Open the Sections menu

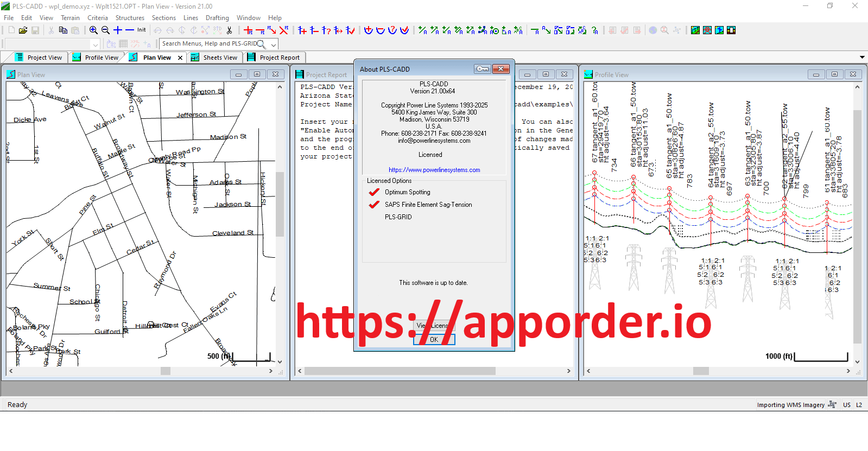click(164, 18)
